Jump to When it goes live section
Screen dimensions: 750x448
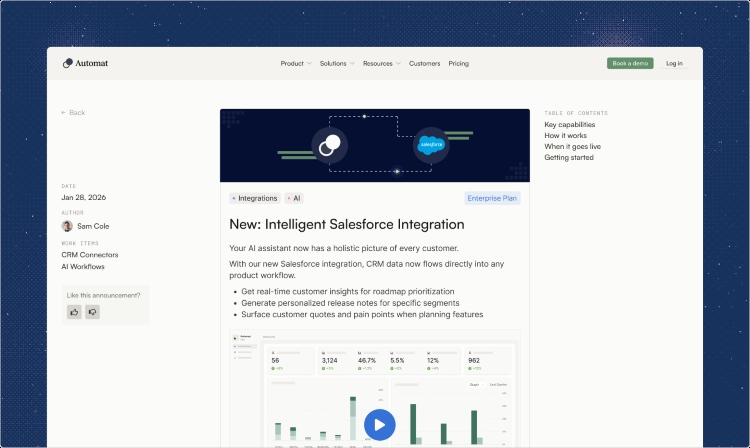click(x=573, y=147)
